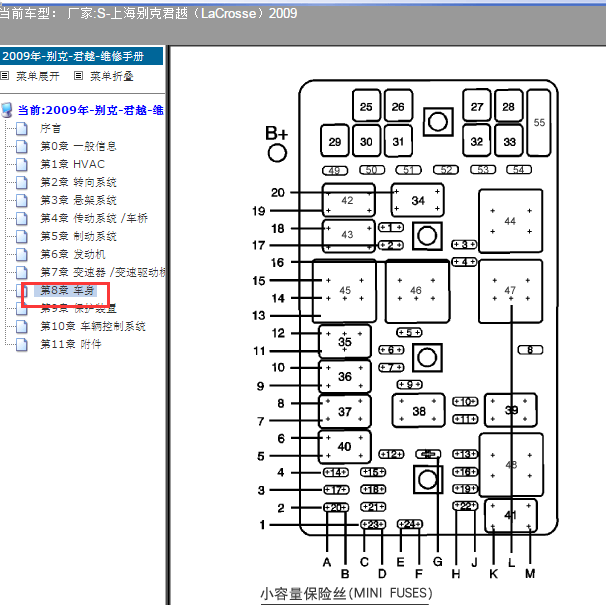606x605 pixels.
Task: Click block 46 in the fuse diagram
Action: (417, 290)
